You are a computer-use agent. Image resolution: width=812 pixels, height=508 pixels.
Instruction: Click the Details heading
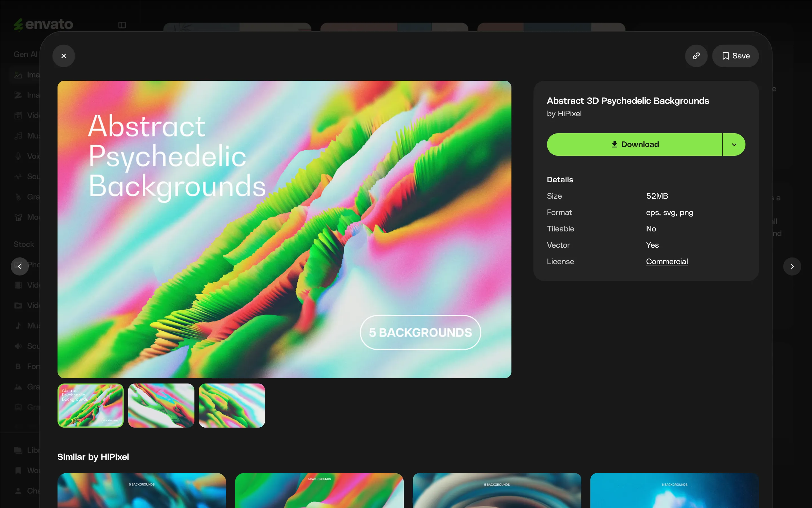560,179
